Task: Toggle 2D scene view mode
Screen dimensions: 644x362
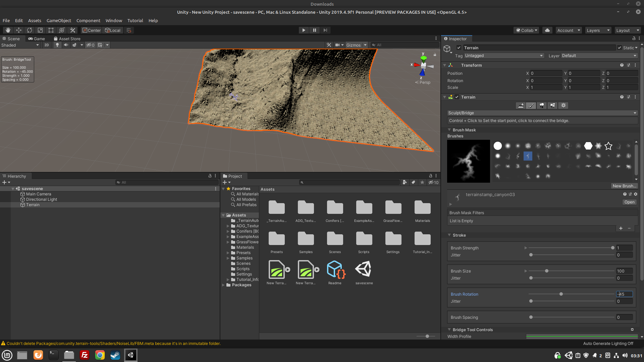Action: pos(47,45)
